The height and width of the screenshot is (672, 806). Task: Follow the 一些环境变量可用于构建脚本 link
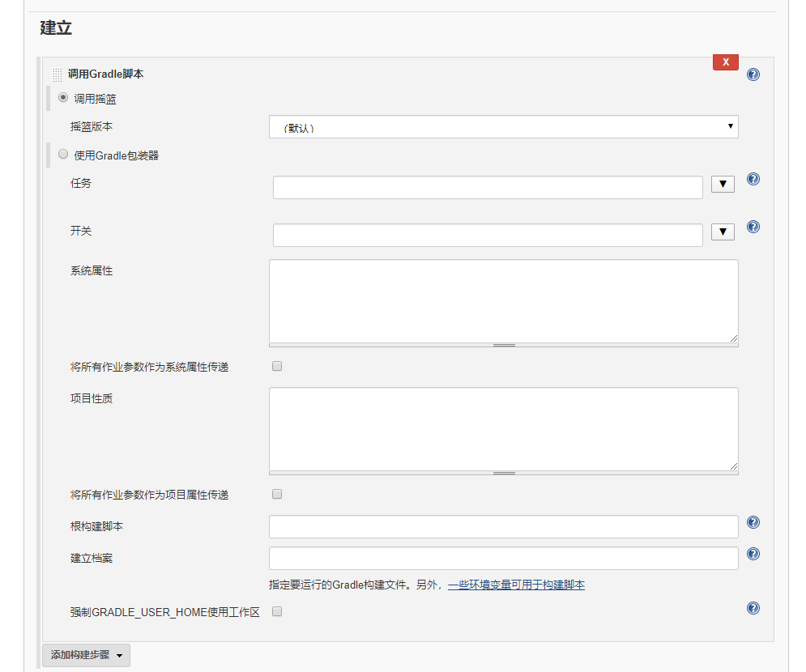(516, 585)
